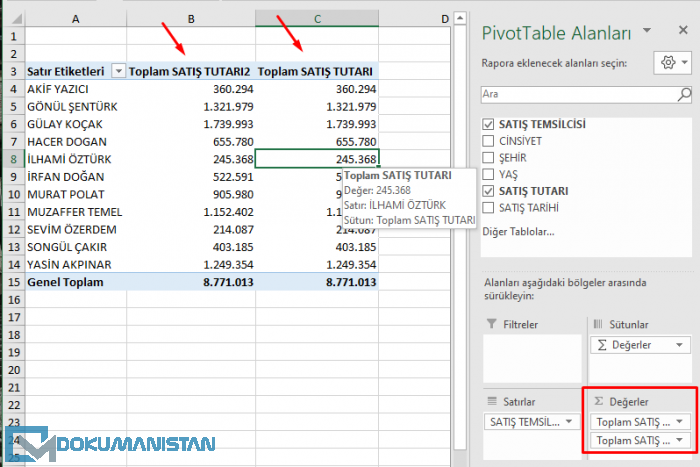The height and width of the screenshot is (467, 700).
Task: Open the Σ Değerler dropdown in Sütunlar area
Action: tap(679, 345)
